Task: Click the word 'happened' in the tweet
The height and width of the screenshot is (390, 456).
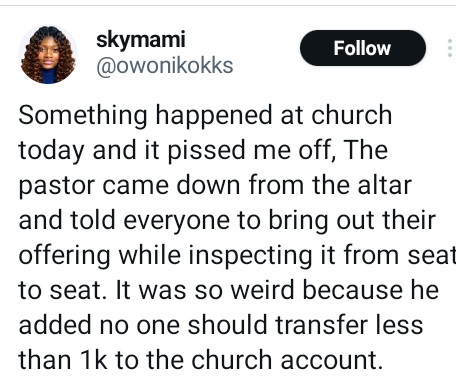Action: [214, 116]
